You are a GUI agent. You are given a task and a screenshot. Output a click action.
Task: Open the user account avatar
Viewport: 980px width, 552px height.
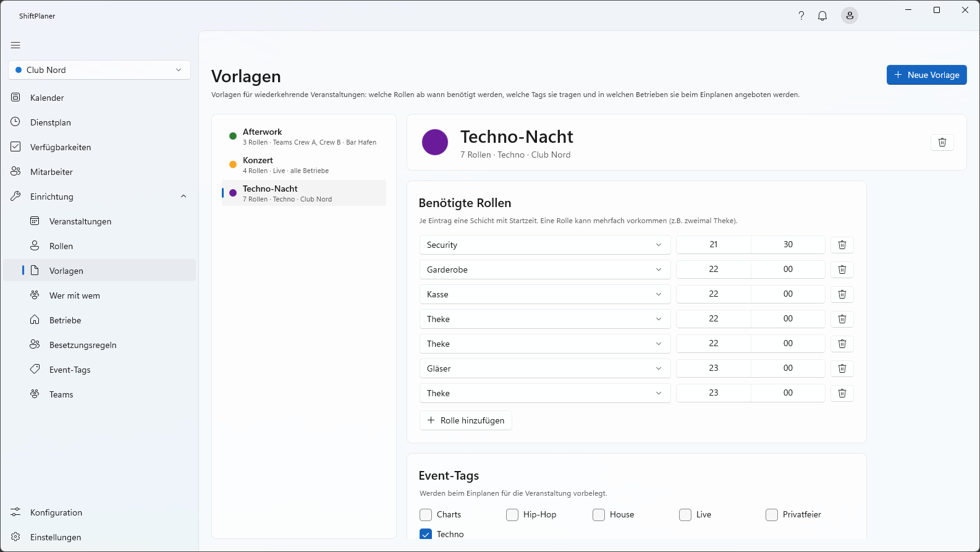coord(850,16)
